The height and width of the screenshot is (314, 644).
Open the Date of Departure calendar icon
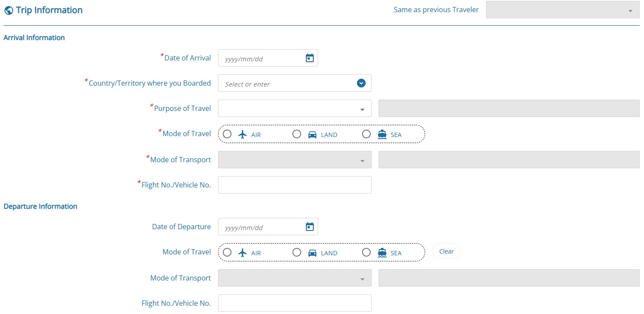pos(310,227)
